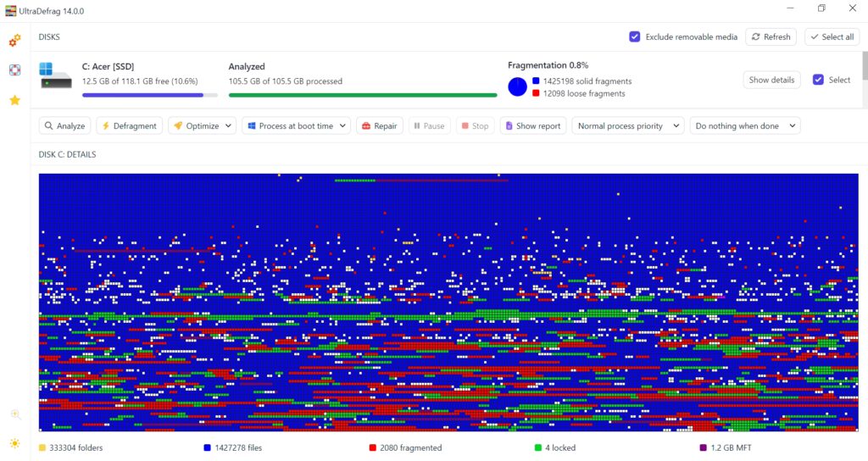Viewport: 868px width, 461px height.
Task: Open the Show report button
Action: (x=533, y=125)
